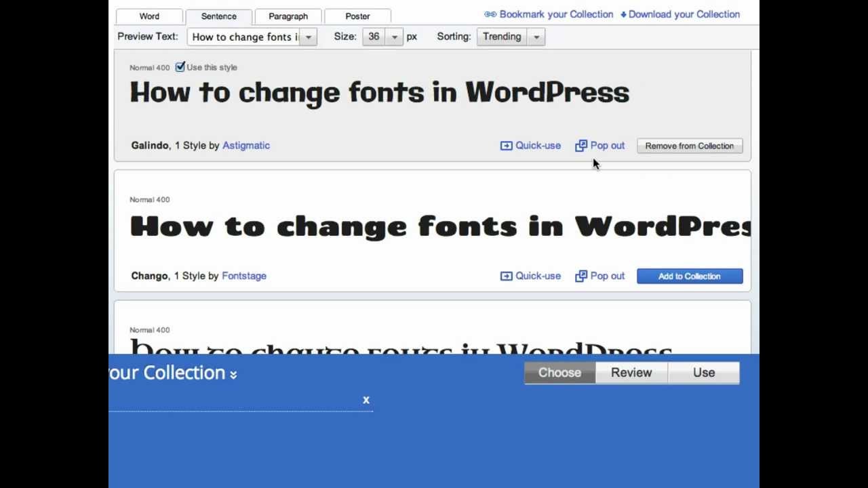Open the Preview Text dropdown arrow
The width and height of the screenshot is (868, 488).
309,37
